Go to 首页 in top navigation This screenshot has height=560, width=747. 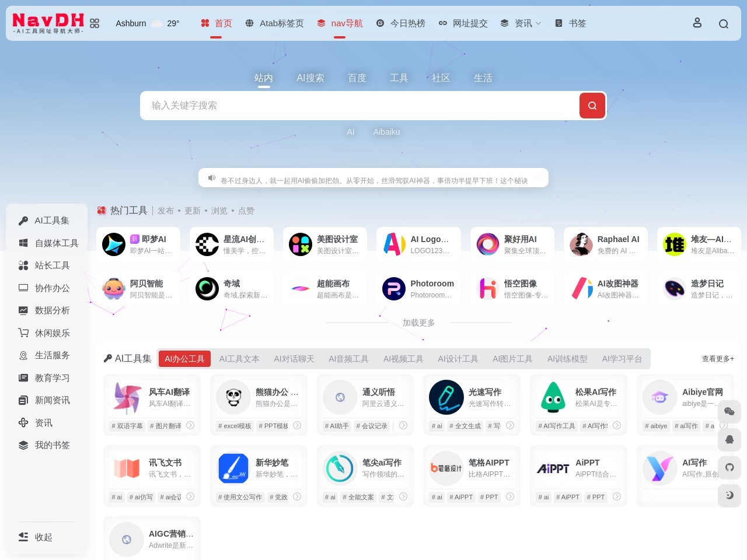coord(216,23)
